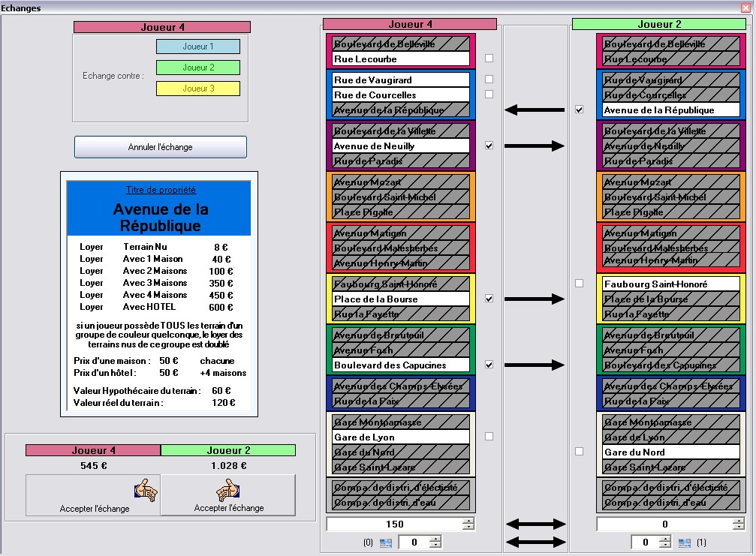Click the bottom card exchange double arrow
This screenshot has height=556, width=756.
[535, 542]
